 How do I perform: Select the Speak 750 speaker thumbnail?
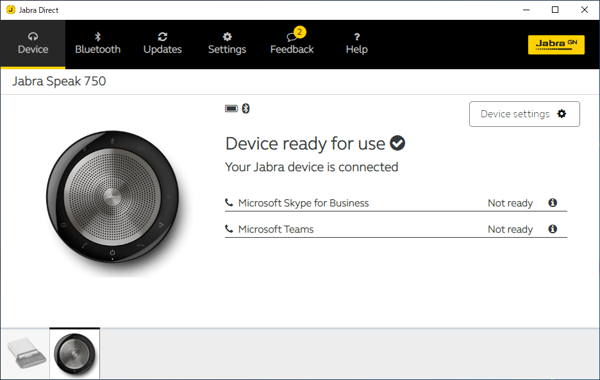(x=75, y=353)
